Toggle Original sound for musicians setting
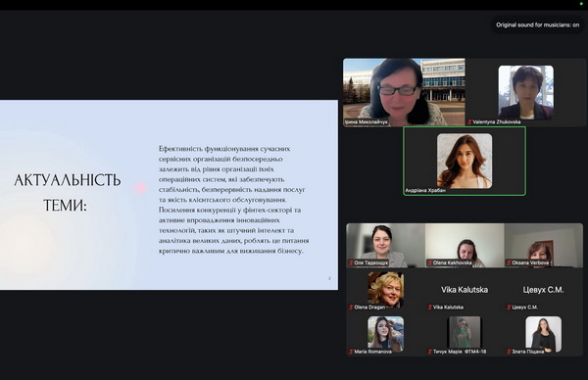The image size is (588, 380). (x=537, y=25)
